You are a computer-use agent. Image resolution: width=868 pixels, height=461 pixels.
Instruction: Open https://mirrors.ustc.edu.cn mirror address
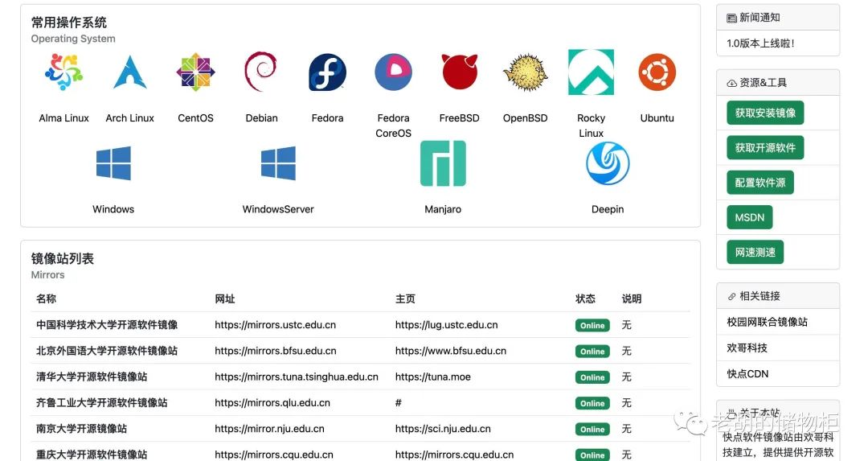(x=275, y=325)
